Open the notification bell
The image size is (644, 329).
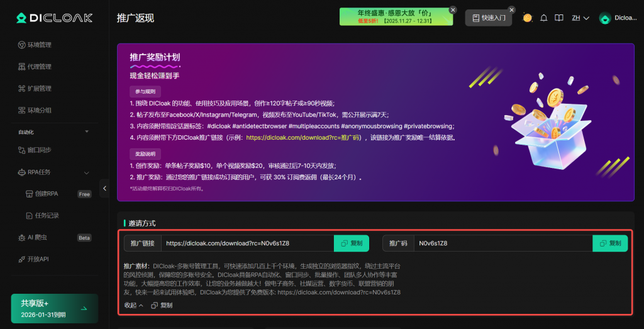tap(544, 18)
